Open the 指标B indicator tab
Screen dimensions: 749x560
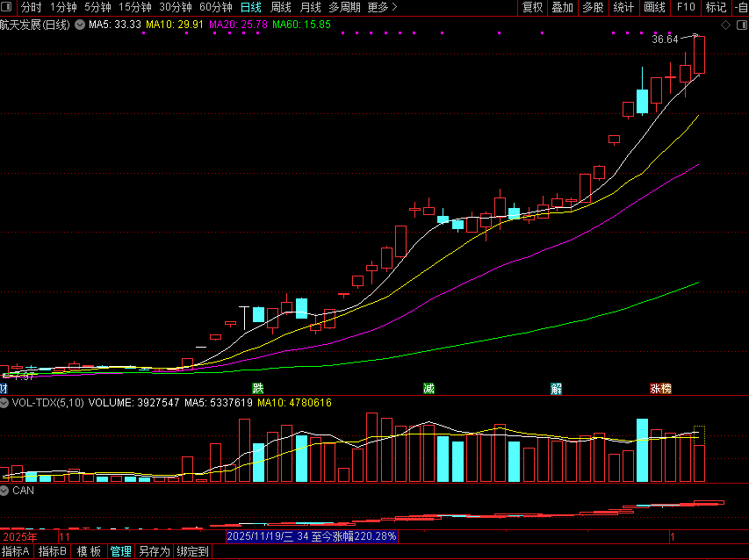(52, 552)
